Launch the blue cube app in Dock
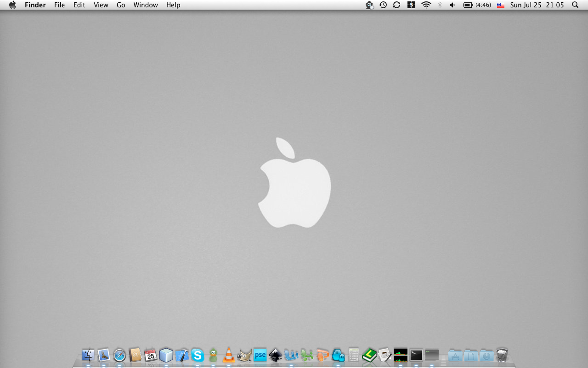 (166, 355)
